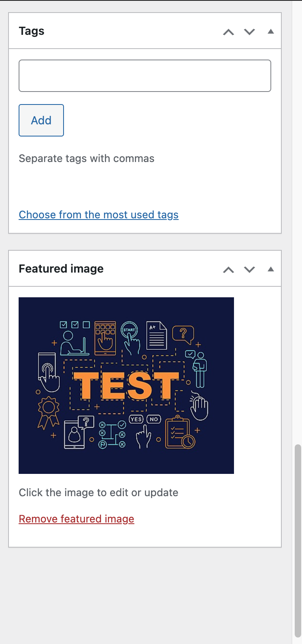Click inside the tags text field

[x=145, y=76]
